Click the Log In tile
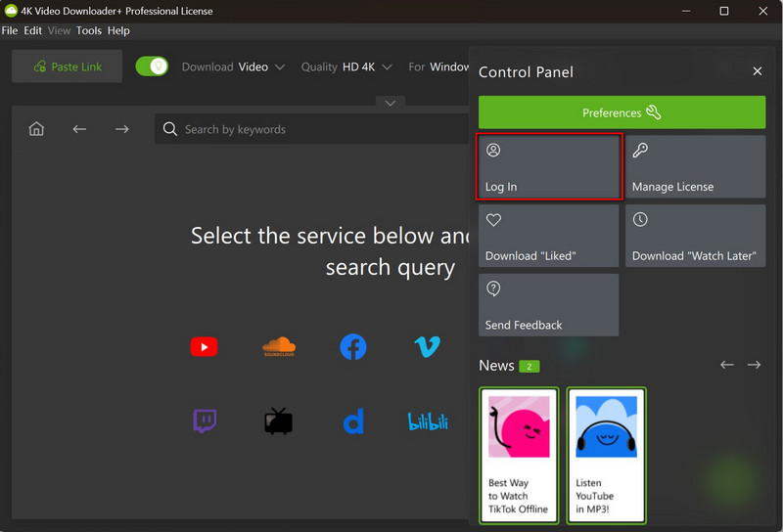783x532 pixels. [549, 166]
